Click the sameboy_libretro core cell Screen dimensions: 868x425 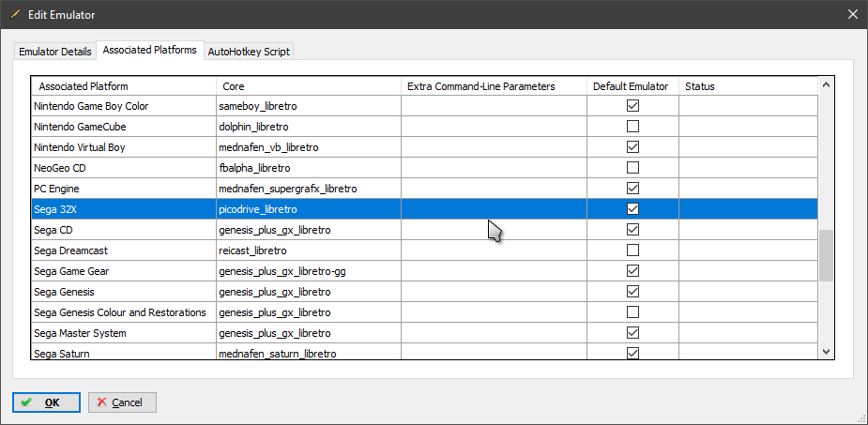pyautogui.click(x=309, y=106)
